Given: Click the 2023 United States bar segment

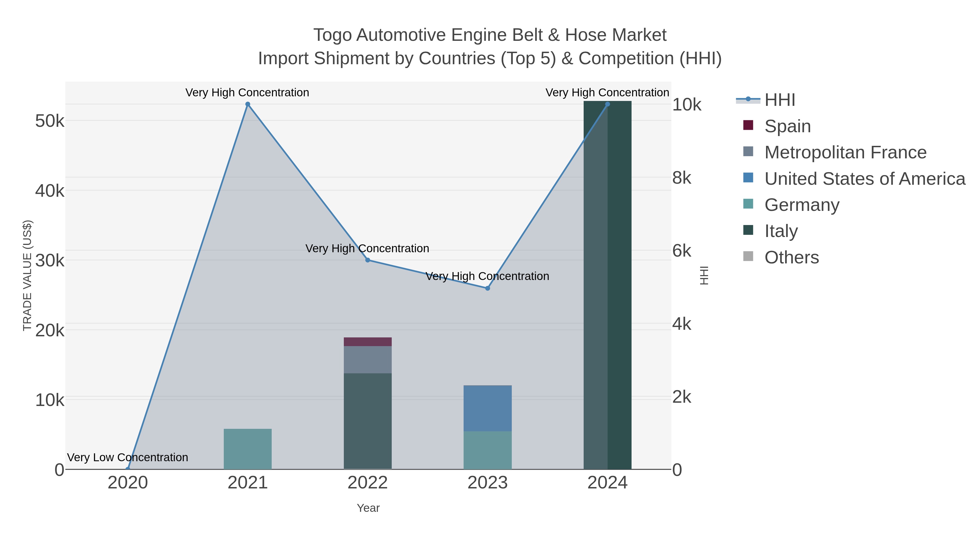Looking at the screenshot, I should 488,408.
